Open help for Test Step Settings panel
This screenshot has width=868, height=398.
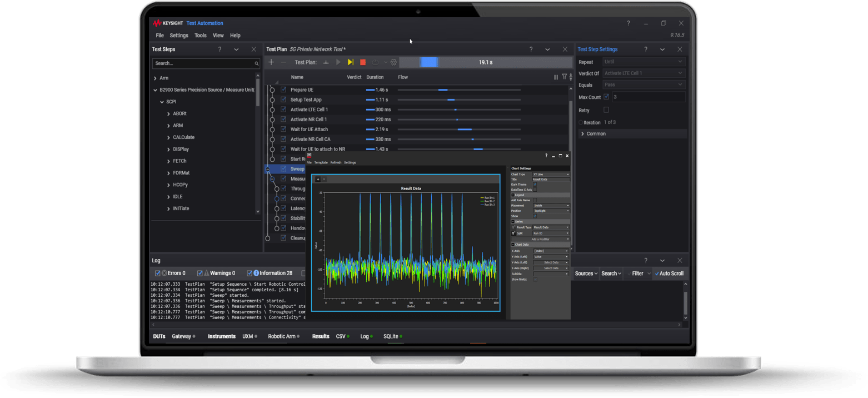click(x=646, y=49)
